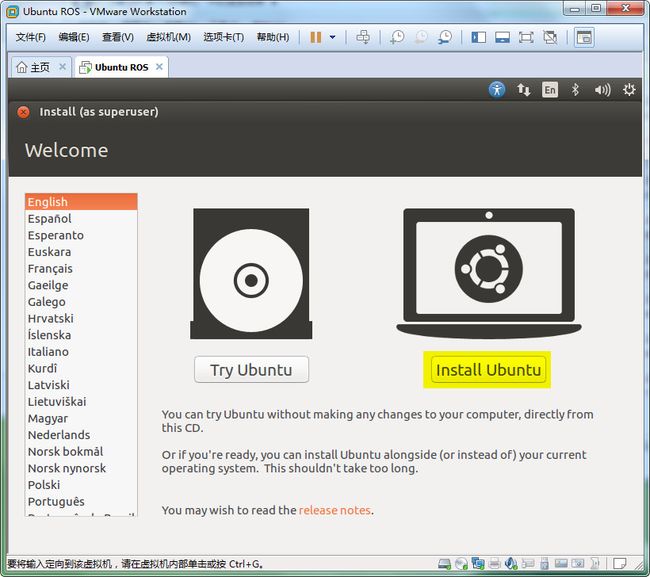The width and height of the screenshot is (650, 577).
Task: Select Lietuviškai in the language list
Action: pos(81,402)
